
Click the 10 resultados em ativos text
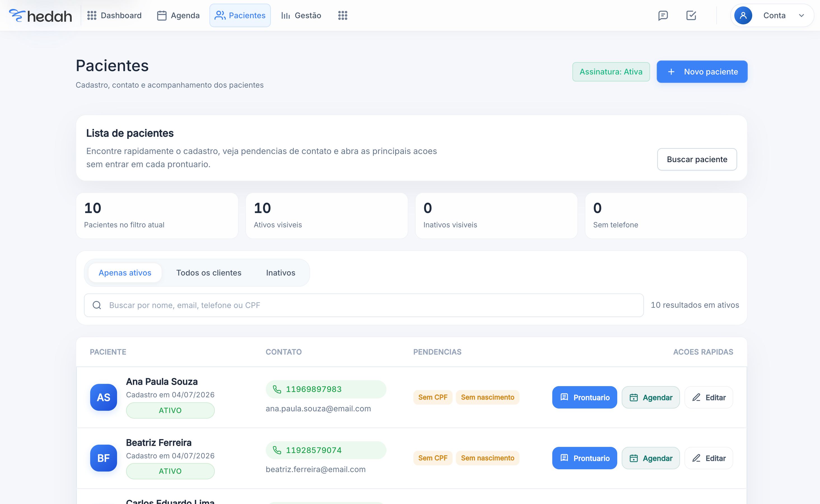point(695,305)
